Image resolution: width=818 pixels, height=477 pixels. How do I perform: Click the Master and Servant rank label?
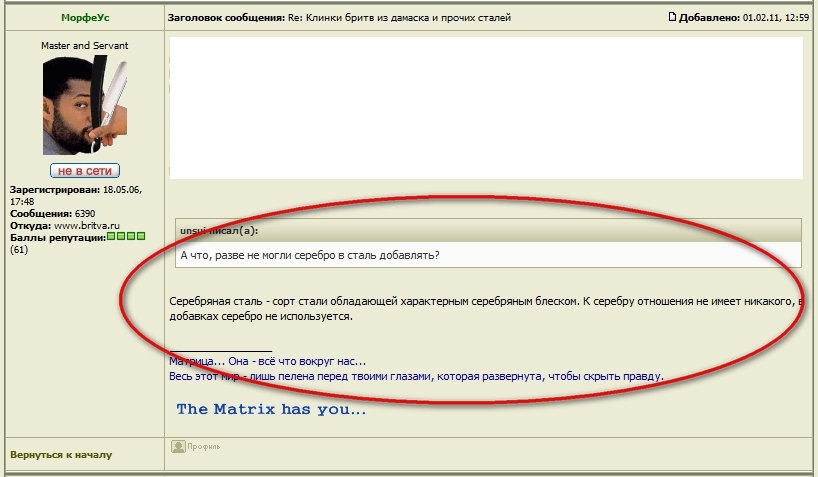pos(84,46)
